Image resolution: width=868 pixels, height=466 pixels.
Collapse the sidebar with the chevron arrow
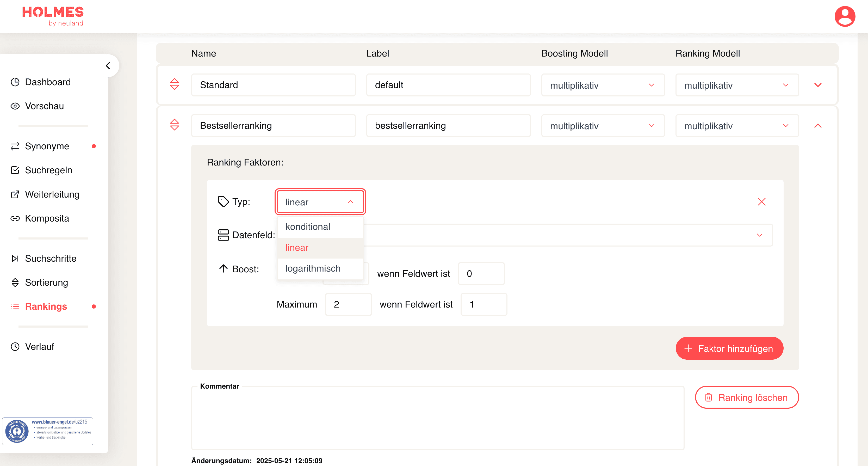[108, 65]
